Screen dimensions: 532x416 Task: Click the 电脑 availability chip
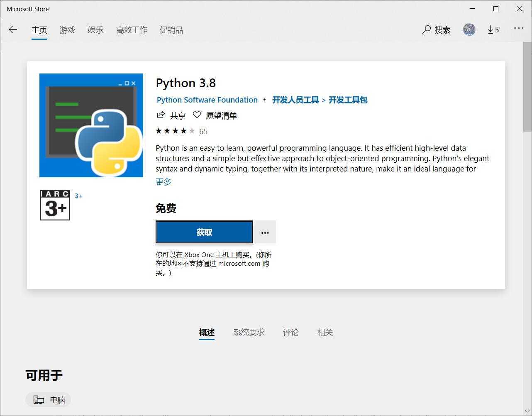[x=48, y=400]
